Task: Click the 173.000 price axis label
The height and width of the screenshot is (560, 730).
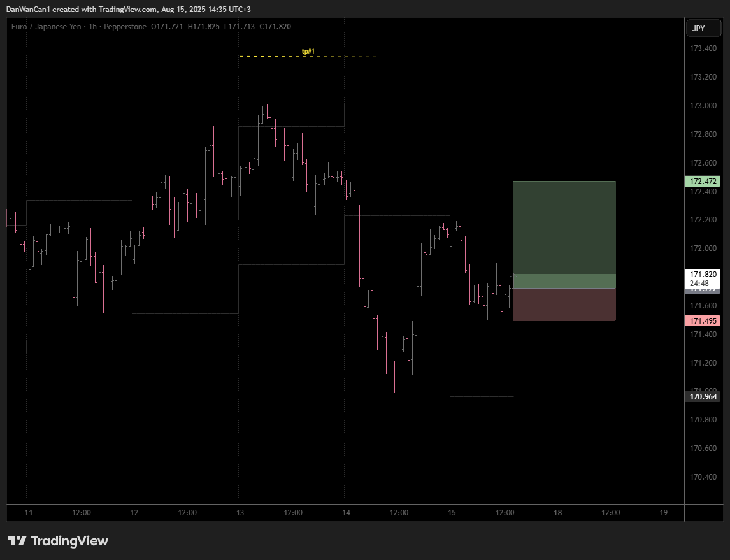Action: [x=703, y=106]
